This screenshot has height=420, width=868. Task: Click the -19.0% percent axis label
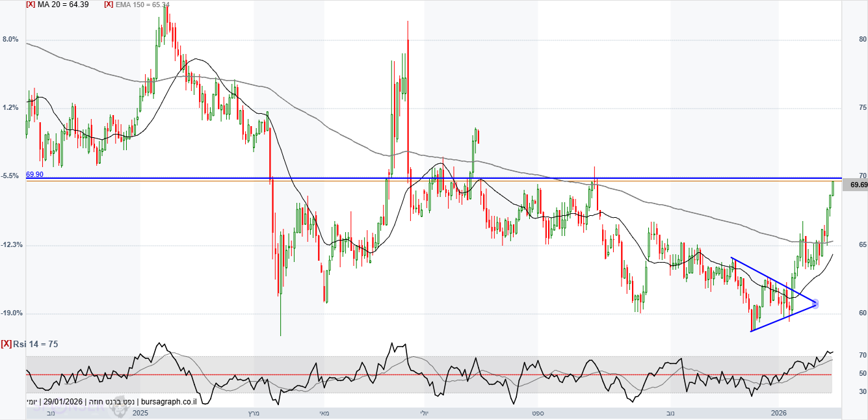[x=12, y=313]
